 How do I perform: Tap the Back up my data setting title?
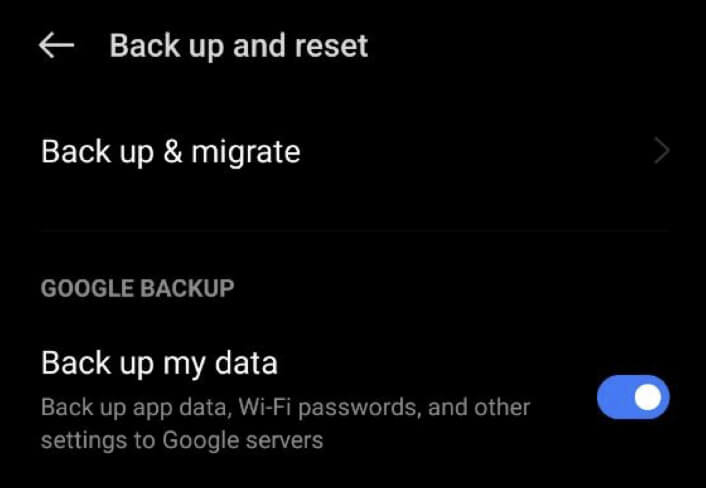pyautogui.click(x=159, y=362)
